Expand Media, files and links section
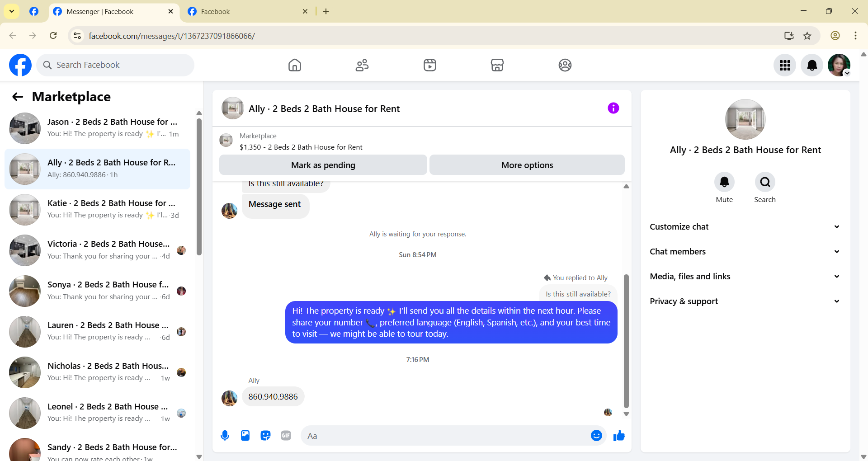The image size is (868, 461). click(x=745, y=277)
